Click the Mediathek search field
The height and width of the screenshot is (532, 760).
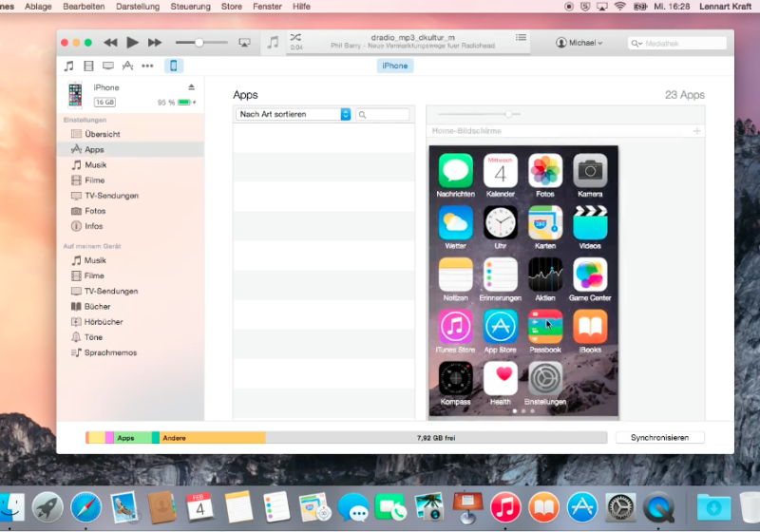[x=677, y=43]
